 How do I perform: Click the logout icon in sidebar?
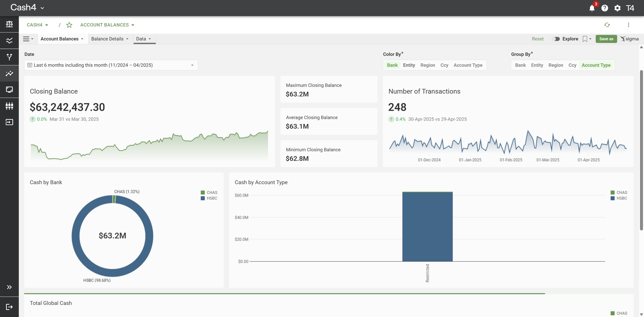click(x=9, y=307)
